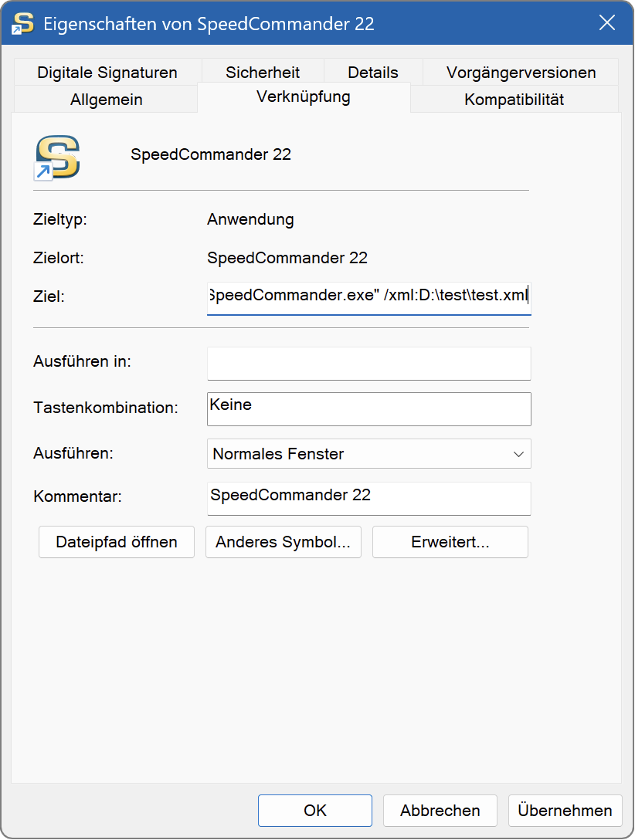
Task: Open the Erweitert options
Action: point(450,542)
